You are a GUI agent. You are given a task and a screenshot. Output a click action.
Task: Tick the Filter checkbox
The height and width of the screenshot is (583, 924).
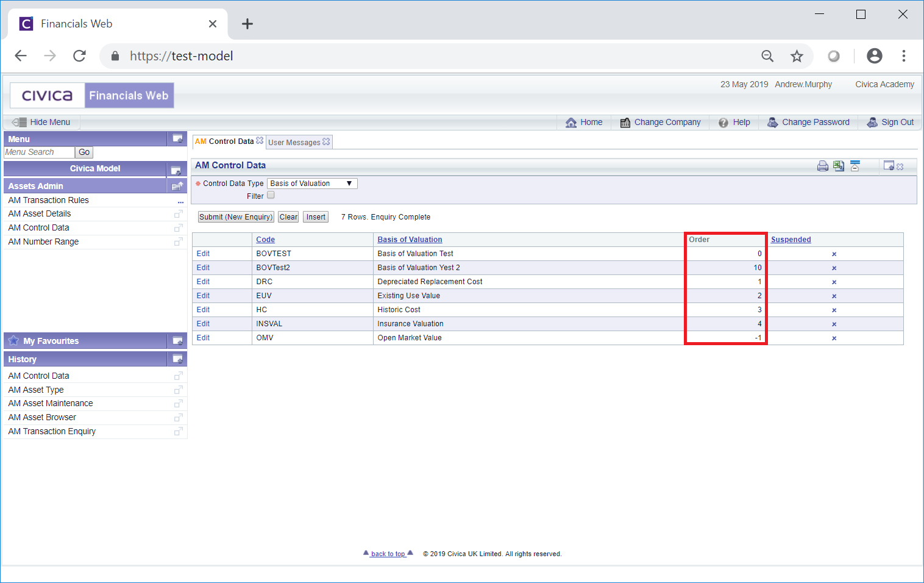click(x=271, y=195)
